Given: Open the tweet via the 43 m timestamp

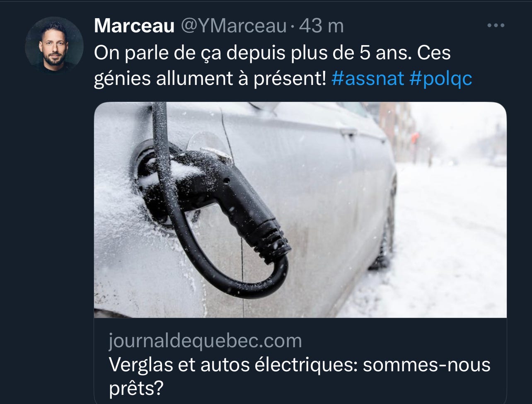Looking at the screenshot, I should click(x=321, y=26).
